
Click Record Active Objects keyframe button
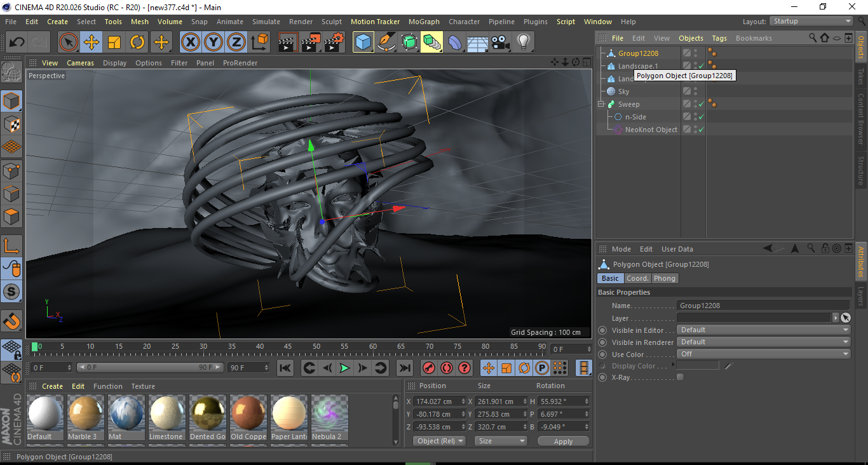click(429, 368)
